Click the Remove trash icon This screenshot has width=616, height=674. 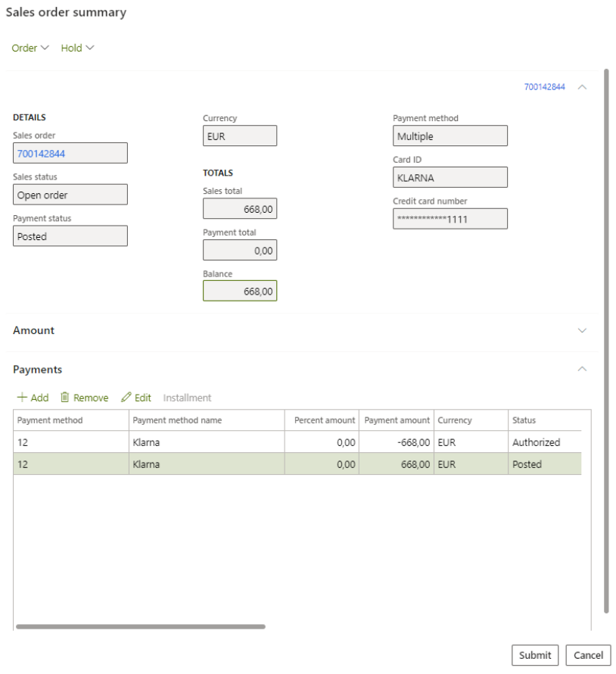(x=65, y=398)
